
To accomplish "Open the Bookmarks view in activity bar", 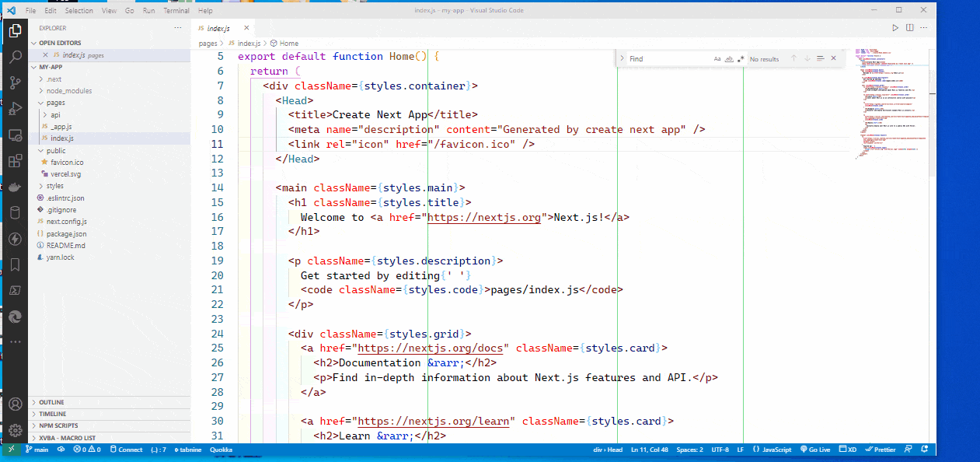I will coord(15,264).
